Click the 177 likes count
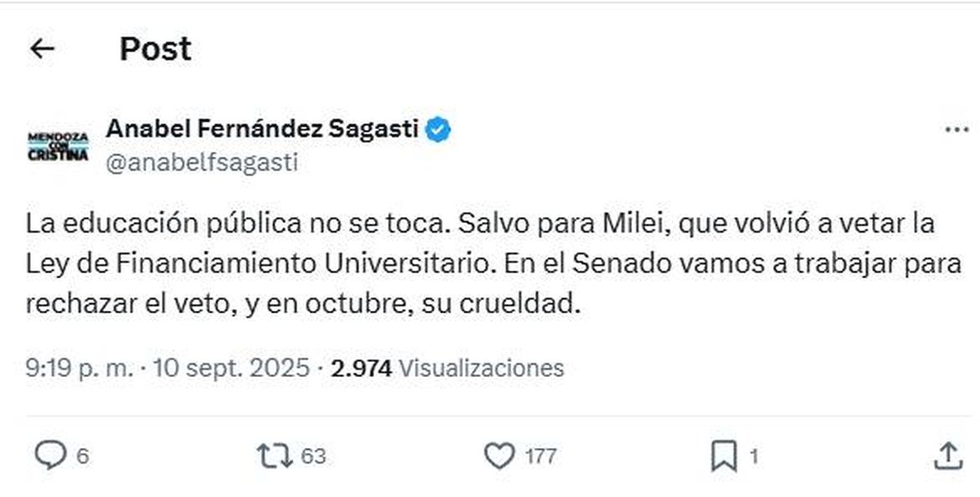980x497 pixels. [x=541, y=456]
